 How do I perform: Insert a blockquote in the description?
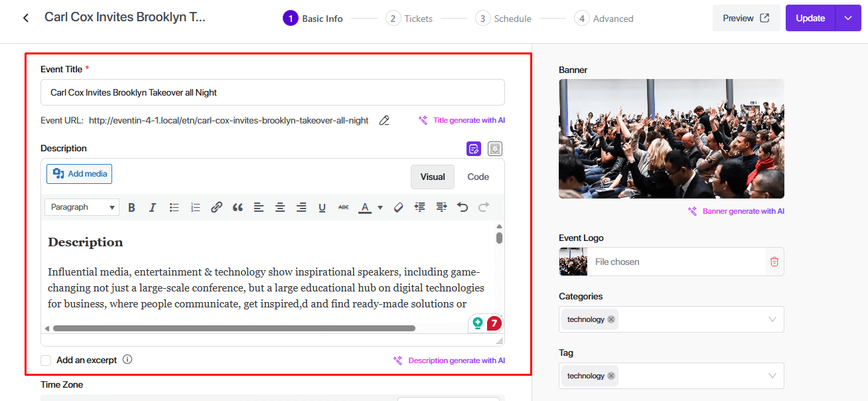[238, 207]
